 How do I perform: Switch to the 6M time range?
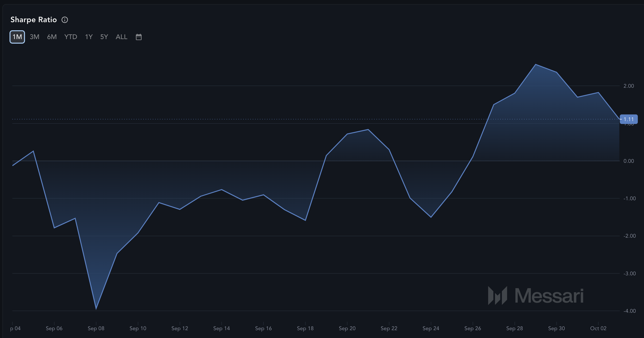(x=52, y=37)
